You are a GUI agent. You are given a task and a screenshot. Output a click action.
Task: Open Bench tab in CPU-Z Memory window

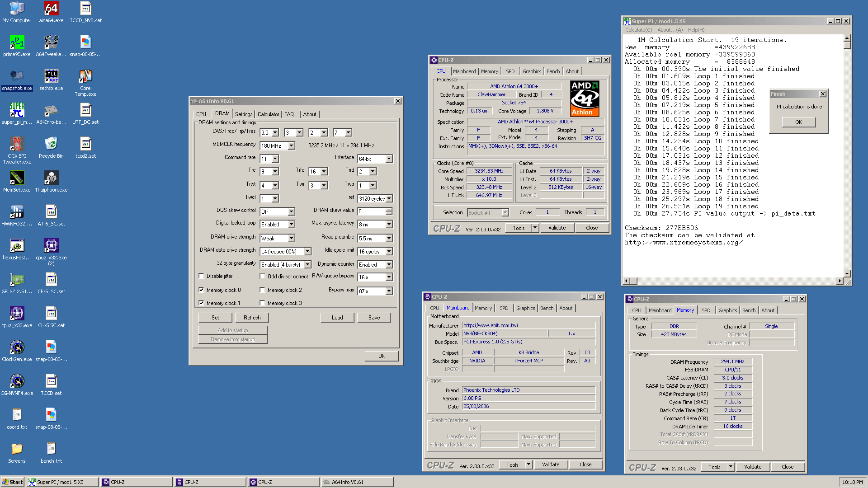[749, 310]
